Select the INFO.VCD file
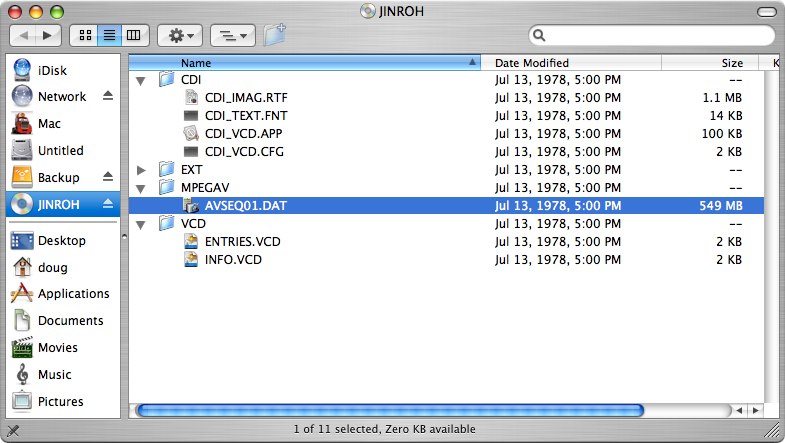The height and width of the screenshot is (443, 785). coord(233,260)
